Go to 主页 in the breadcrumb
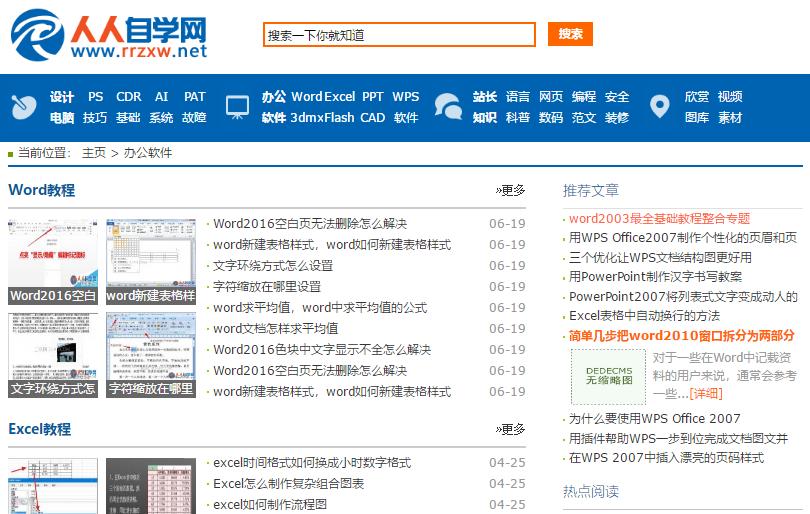The image size is (810, 514). pos(94,153)
